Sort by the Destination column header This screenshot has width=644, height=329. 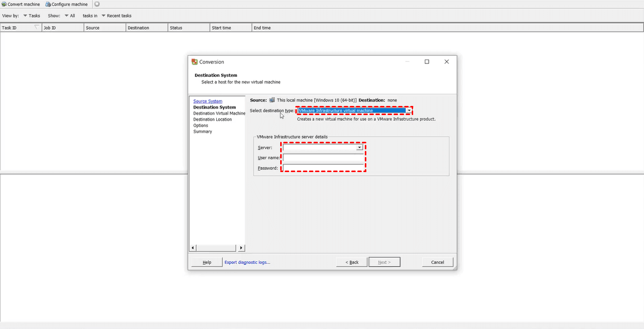pos(147,27)
